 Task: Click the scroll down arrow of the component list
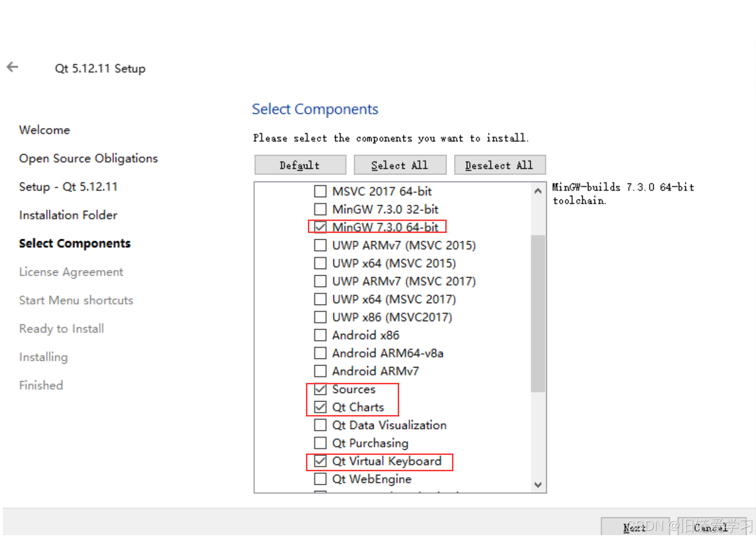[538, 485]
